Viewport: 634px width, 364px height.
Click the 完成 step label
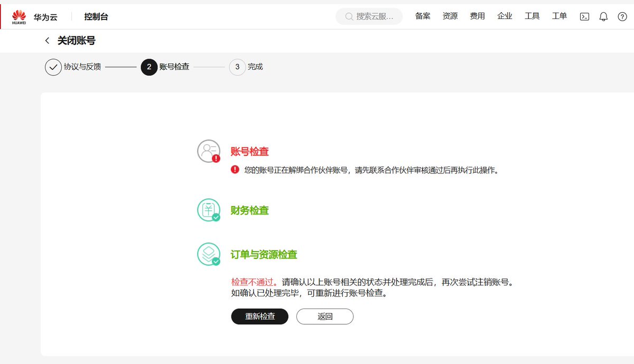(x=255, y=67)
